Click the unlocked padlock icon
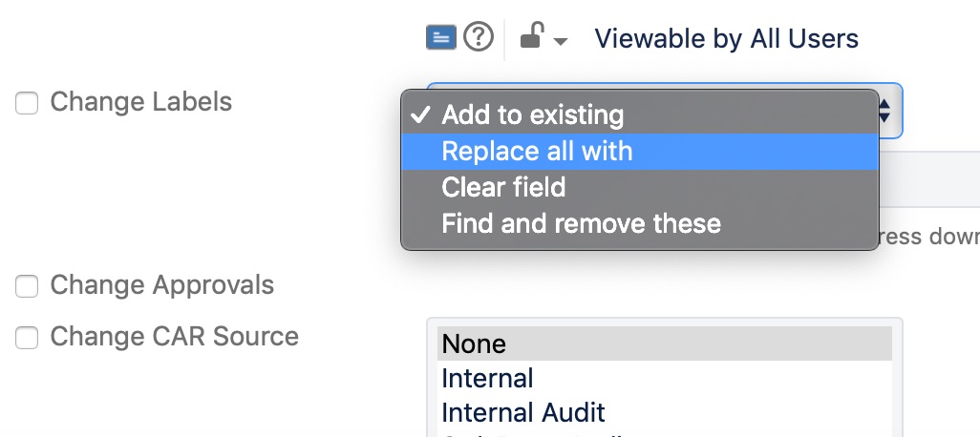The height and width of the screenshot is (437, 980). point(531,37)
